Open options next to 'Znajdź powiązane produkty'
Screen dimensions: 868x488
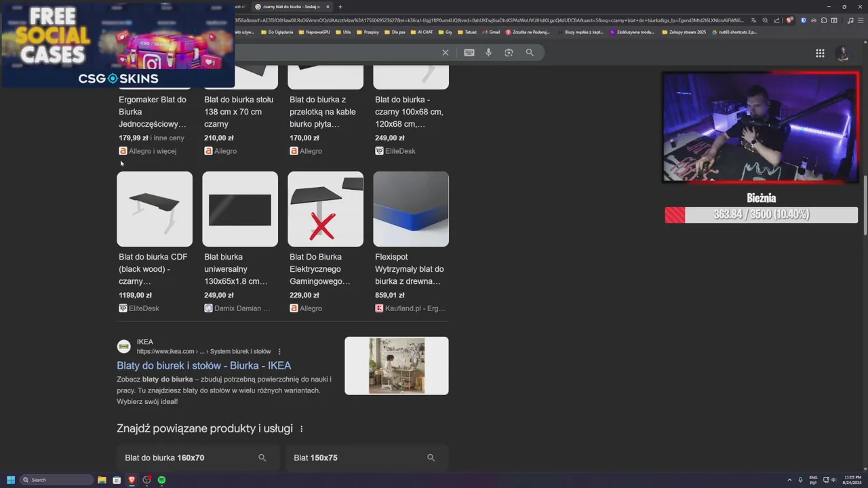(302, 429)
